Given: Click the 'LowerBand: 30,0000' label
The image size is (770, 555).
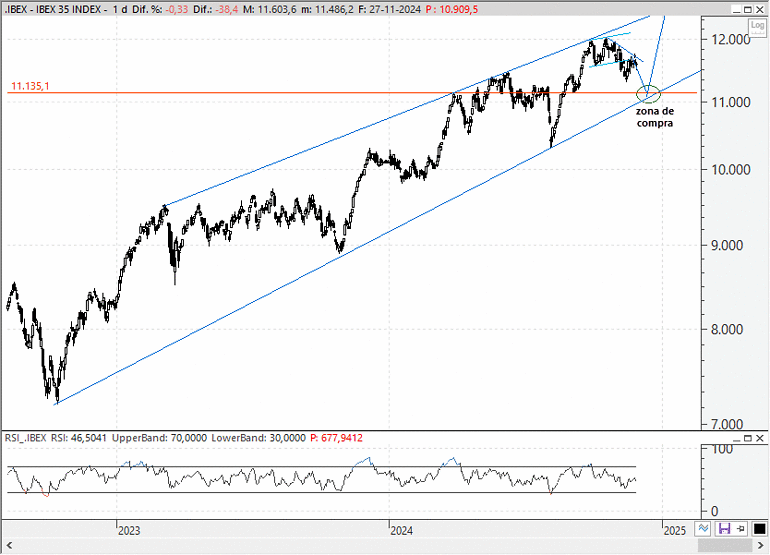Looking at the screenshot, I should [x=259, y=438].
